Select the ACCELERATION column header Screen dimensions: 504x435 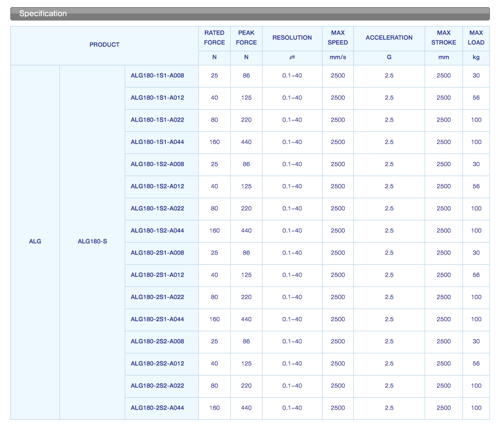389,38
